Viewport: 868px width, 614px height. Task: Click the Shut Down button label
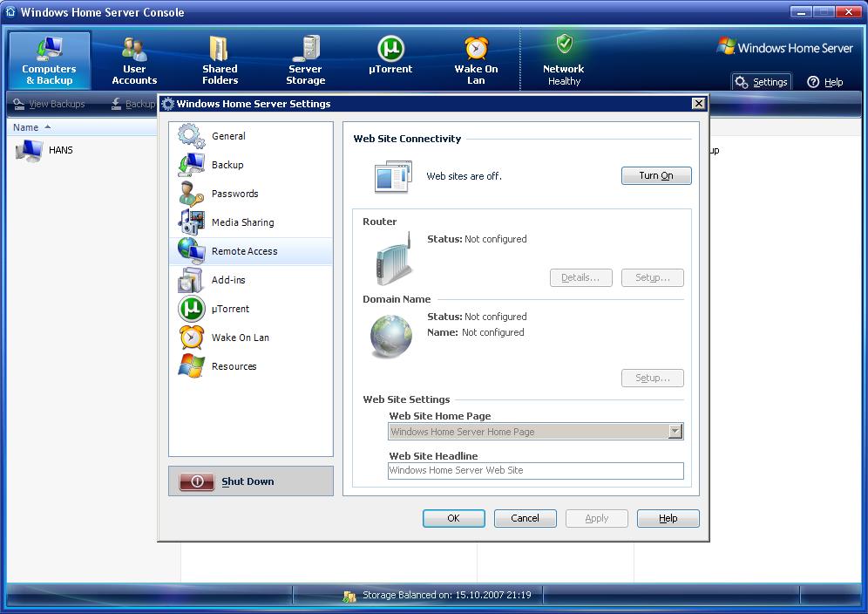point(248,481)
